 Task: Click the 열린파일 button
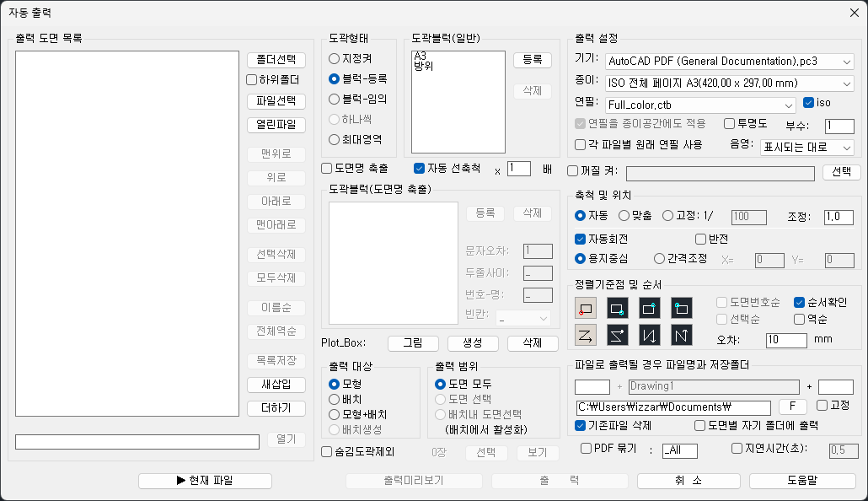click(276, 125)
